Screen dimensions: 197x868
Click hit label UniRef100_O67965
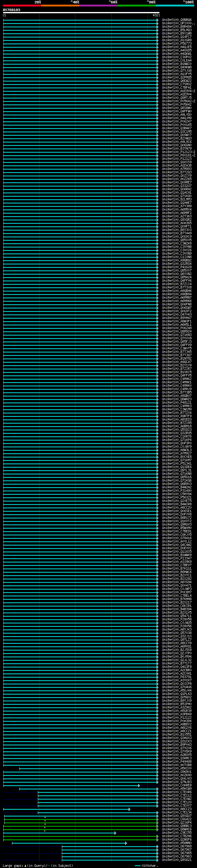point(177,853)
